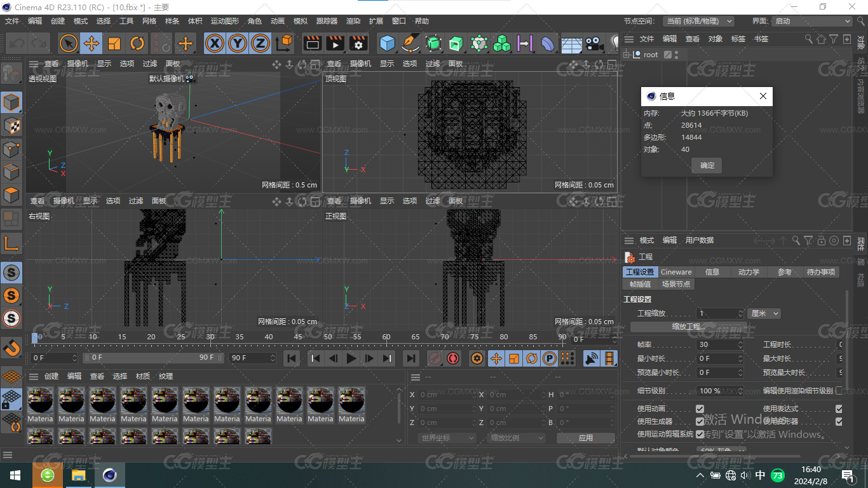
Task: Open the 世界坐标 dropdown
Action: [x=447, y=438]
